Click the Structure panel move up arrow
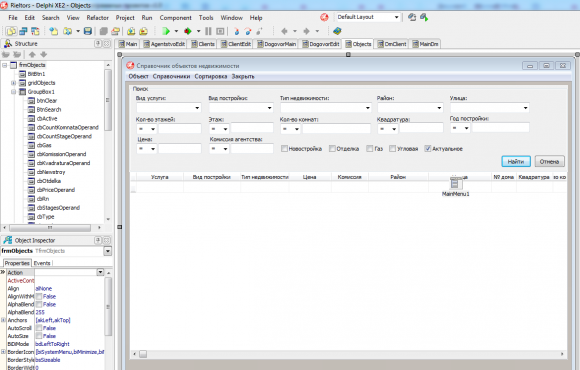Image resolution: width=580 pixels, height=370 pixels. [32, 54]
